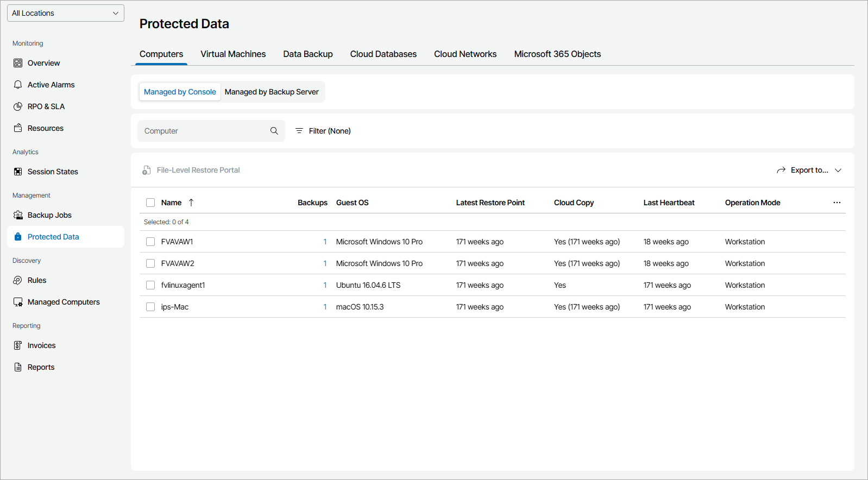Click the search magnifier icon
Viewport: 868px width, 480px height.
tap(274, 131)
